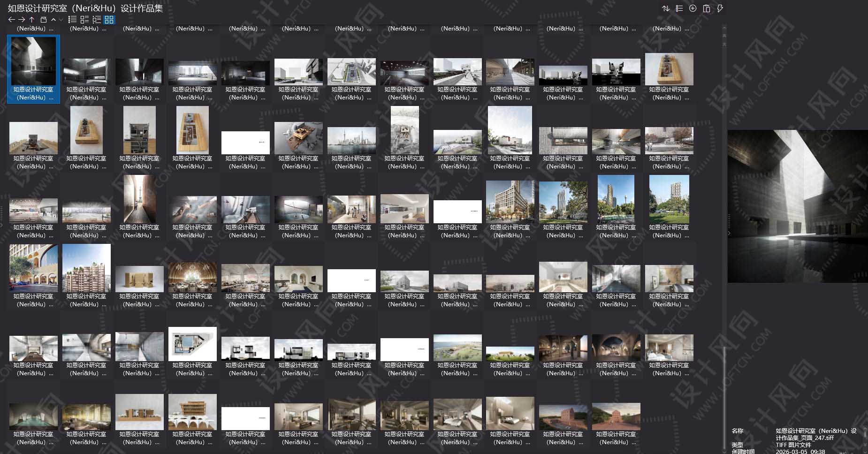
Task: Click the forward navigation arrow
Action: [21, 19]
